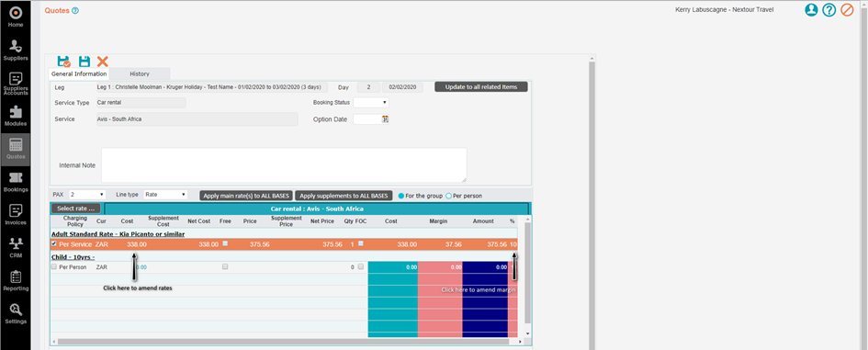The image size is (868, 350).
Task: Click the dark blue 0.00 Amount cell
Action: click(x=485, y=267)
